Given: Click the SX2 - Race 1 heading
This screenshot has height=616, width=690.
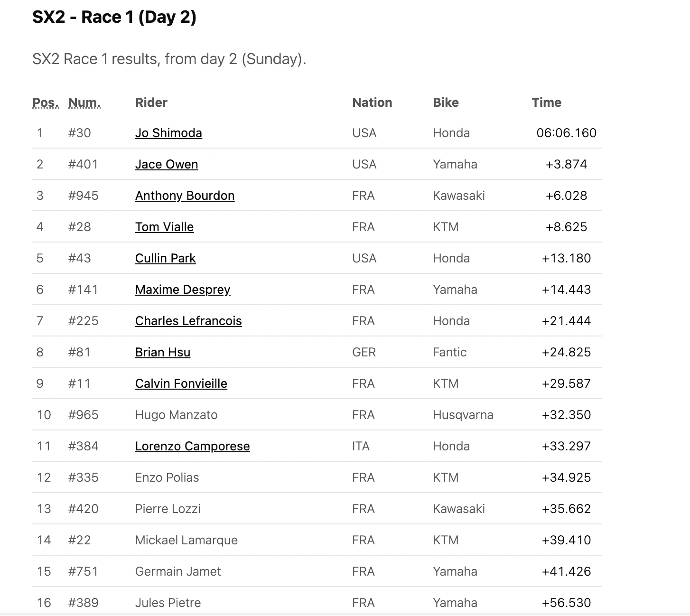Looking at the screenshot, I should click(114, 17).
